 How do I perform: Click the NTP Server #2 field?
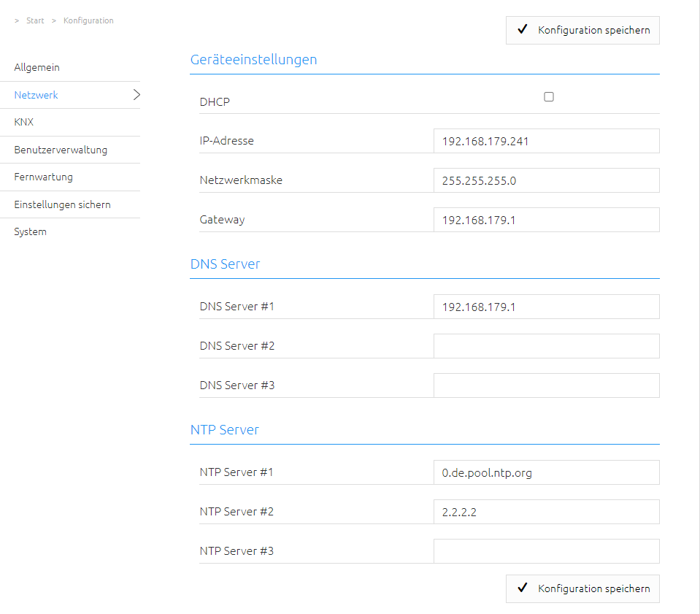click(x=547, y=512)
